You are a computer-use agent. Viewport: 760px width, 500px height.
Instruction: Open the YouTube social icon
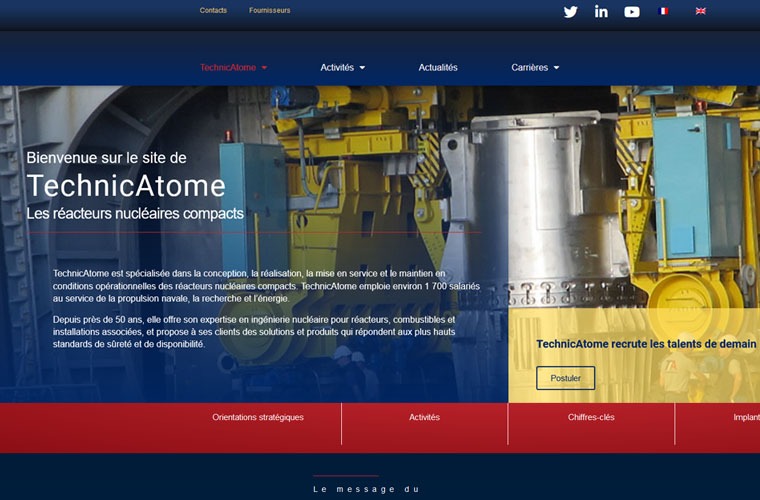tap(632, 12)
